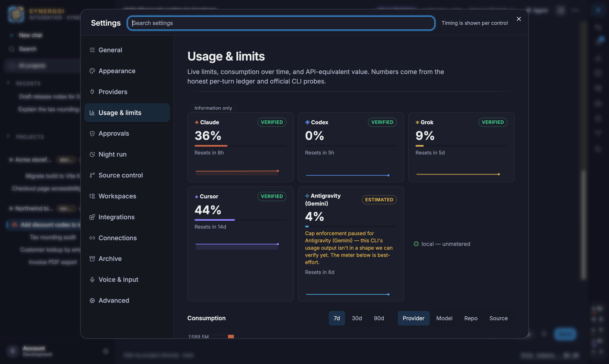
Task: Click Antigravity's ESTIMATED badge
Action: [x=379, y=200]
